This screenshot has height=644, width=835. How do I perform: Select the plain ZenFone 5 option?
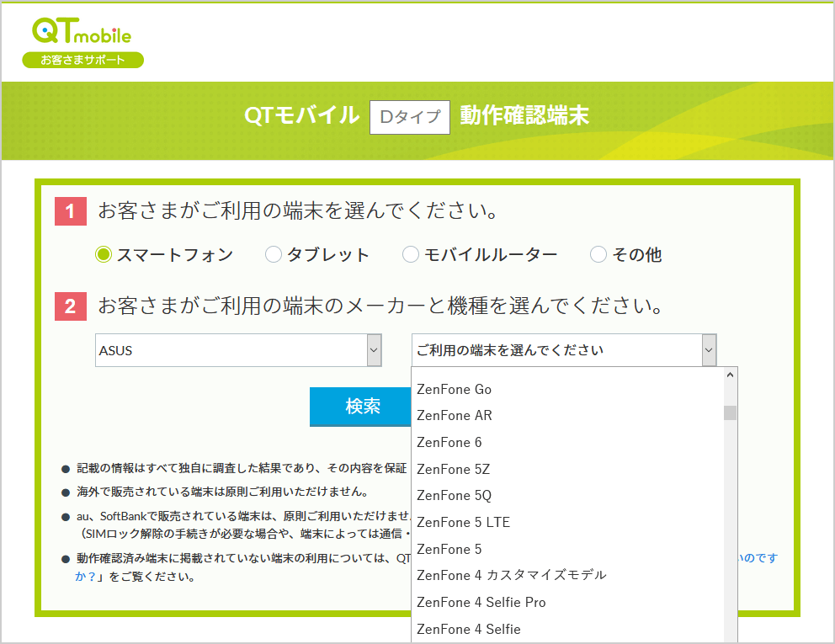(x=567, y=549)
